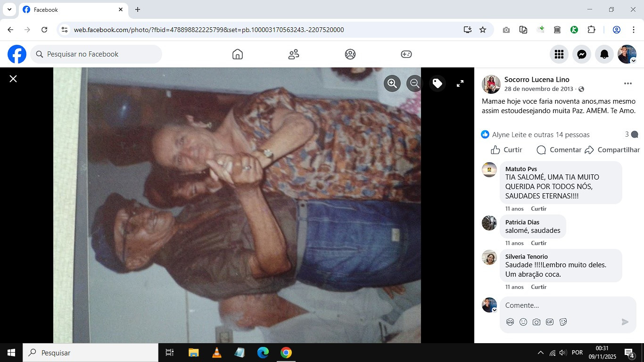The width and height of the screenshot is (644, 362).
Task: Open the Gaming tab
Action: click(x=406, y=54)
